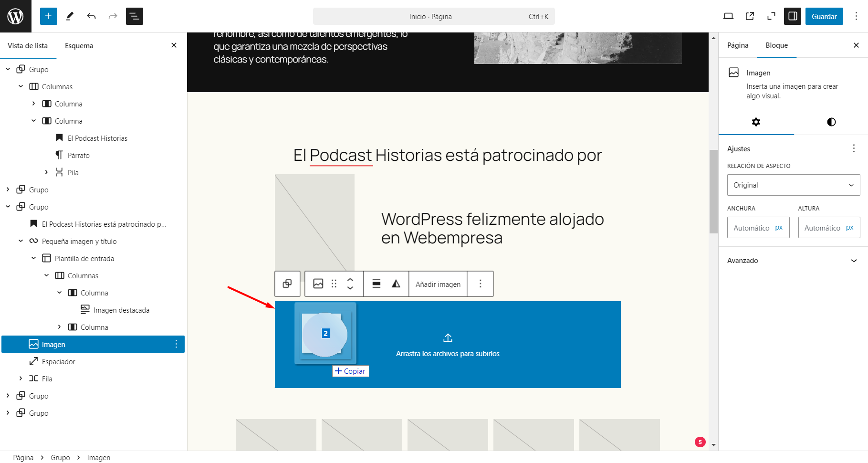Switch to Esquema tab
The image size is (868, 463).
pyautogui.click(x=79, y=46)
